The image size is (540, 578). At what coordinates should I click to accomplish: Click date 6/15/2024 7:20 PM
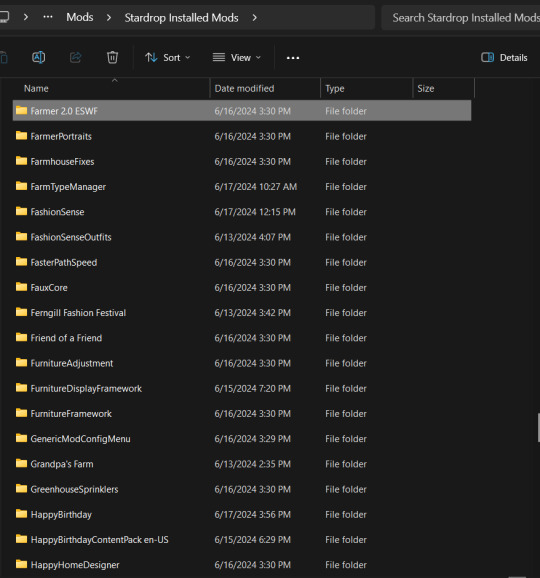pos(252,388)
